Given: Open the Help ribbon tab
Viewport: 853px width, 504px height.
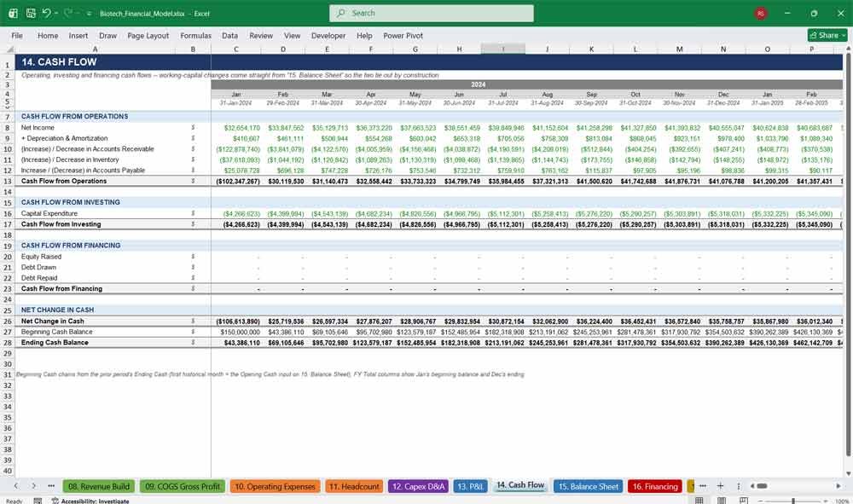Looking at the screenshot, I should point(364,35).
